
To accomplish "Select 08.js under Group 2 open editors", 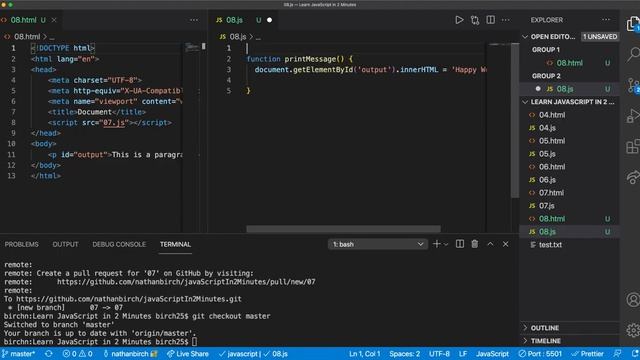I will pyautogui.click(x=570, y=89).
